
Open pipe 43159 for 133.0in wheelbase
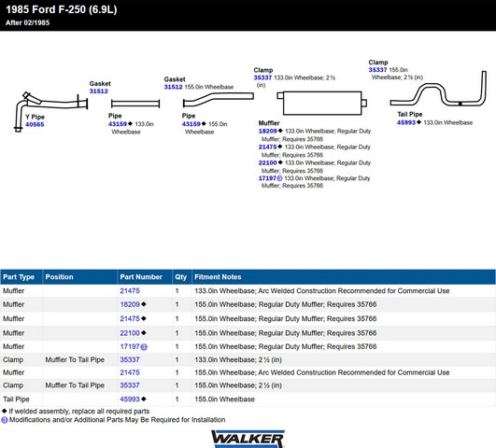pos(118,124)
